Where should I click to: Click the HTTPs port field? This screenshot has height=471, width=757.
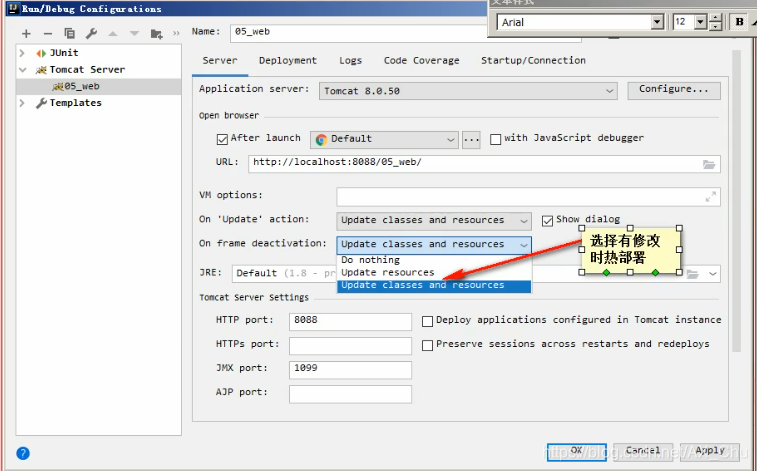[350, 346]
